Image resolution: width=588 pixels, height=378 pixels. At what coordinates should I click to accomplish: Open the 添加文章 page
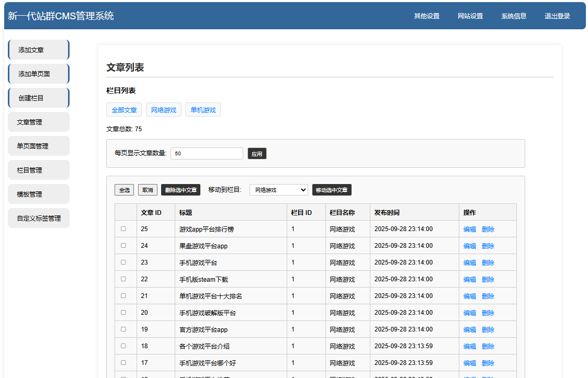pos(38,49)
